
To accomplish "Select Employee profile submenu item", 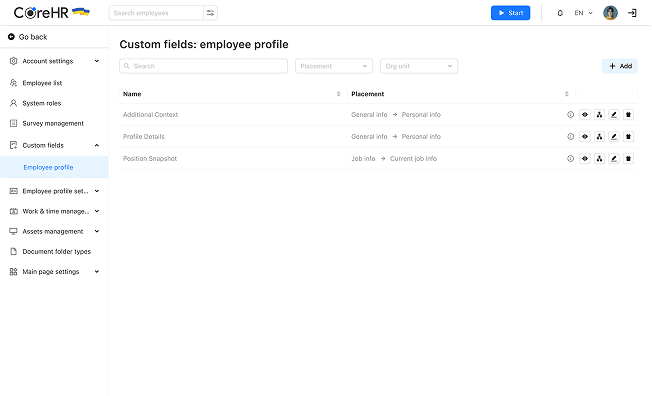I will pyautogui.click(x=54, y=167).
